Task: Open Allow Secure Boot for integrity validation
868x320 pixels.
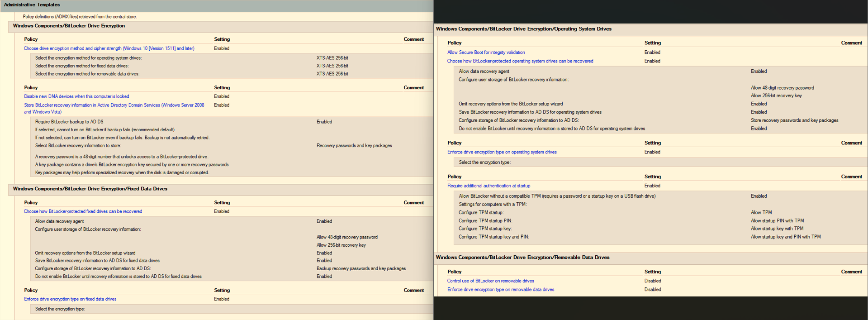Action: click(486, 53)
